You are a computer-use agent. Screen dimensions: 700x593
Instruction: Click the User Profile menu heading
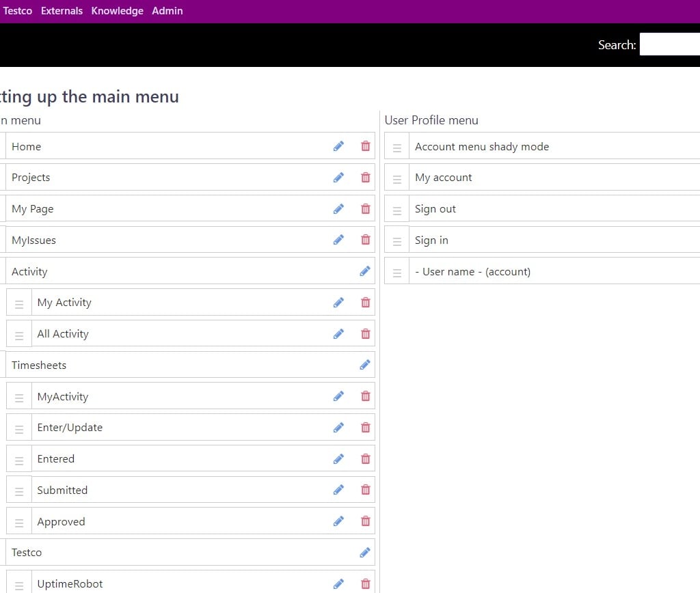coord(431,120)
